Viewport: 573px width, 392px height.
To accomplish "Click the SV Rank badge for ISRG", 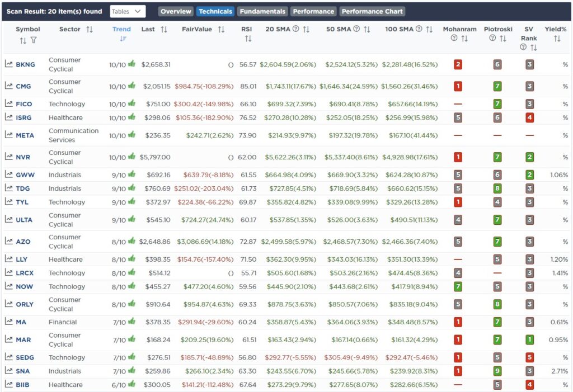I will 529,117.
